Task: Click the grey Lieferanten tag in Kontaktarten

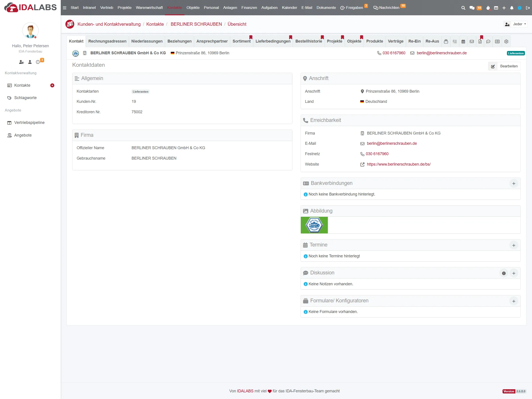Action: (141, 92)
